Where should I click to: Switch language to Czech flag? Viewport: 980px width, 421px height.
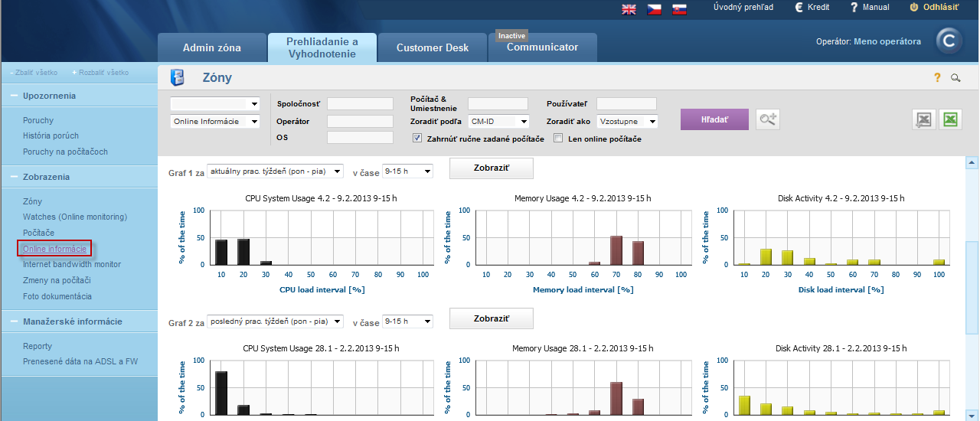654,9
